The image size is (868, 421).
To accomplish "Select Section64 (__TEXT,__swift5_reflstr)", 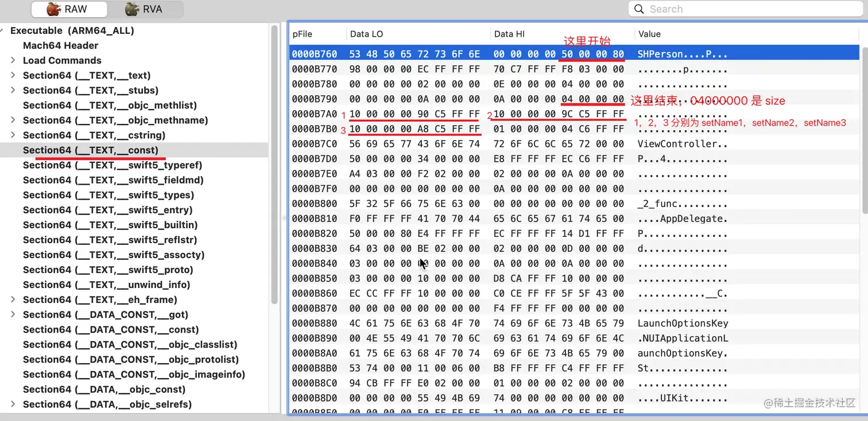I will 110,240.
